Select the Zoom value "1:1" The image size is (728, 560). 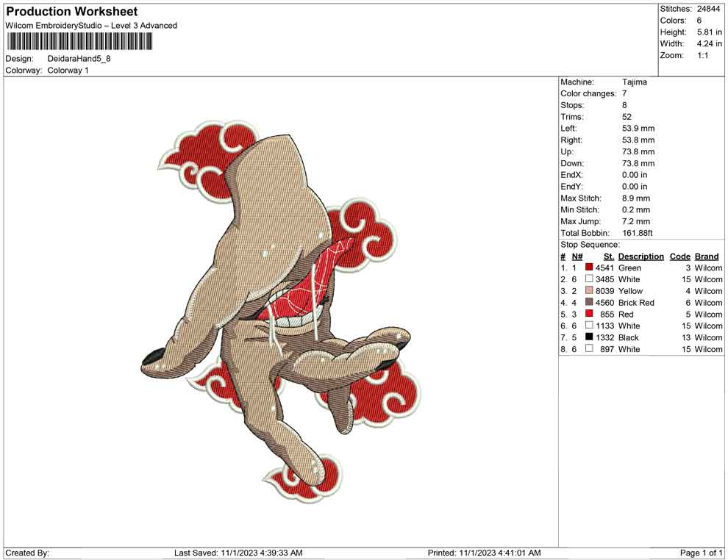point(703,55)
